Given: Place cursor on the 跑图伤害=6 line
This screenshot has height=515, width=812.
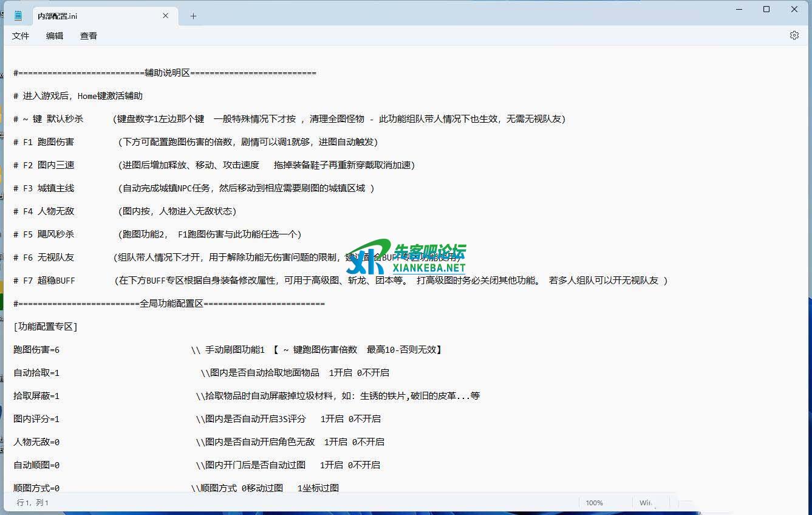Looking at the screenshot, I should tap(36, 350).
